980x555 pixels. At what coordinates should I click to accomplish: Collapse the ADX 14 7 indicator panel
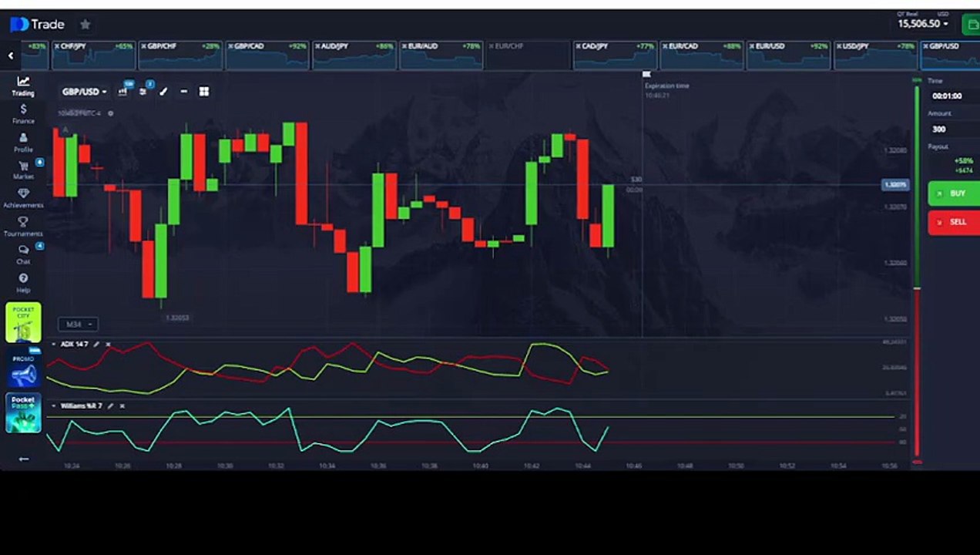pyautogui.click(x=53, y=344)
